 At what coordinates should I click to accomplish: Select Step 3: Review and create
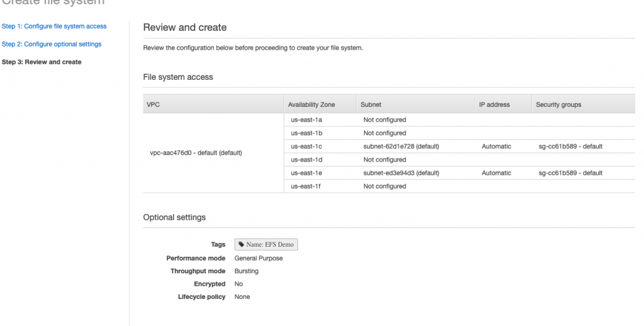[42, 62]
